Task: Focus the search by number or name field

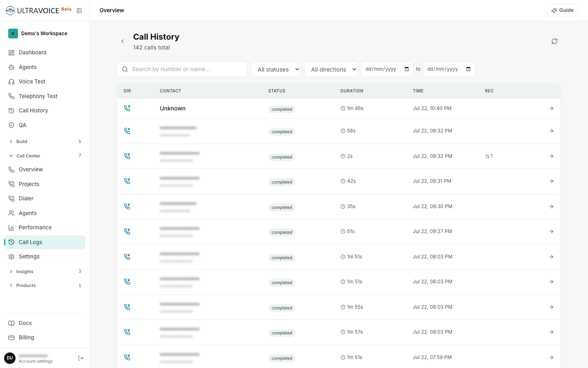Action: [x=182, y=69]
